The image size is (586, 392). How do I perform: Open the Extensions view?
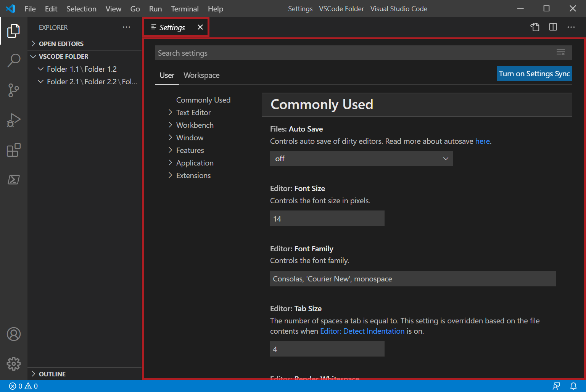pos(14,150)
